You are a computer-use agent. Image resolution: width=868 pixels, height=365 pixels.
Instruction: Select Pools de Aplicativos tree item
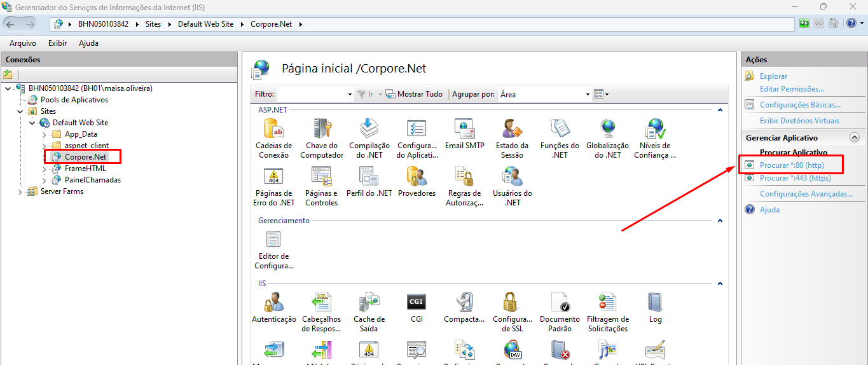pos(74,100)
